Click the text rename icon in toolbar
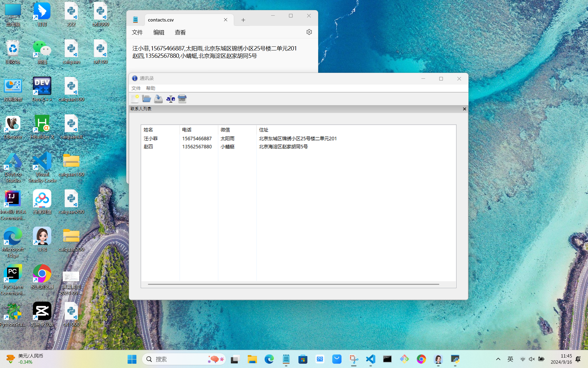 coord(171,99)
